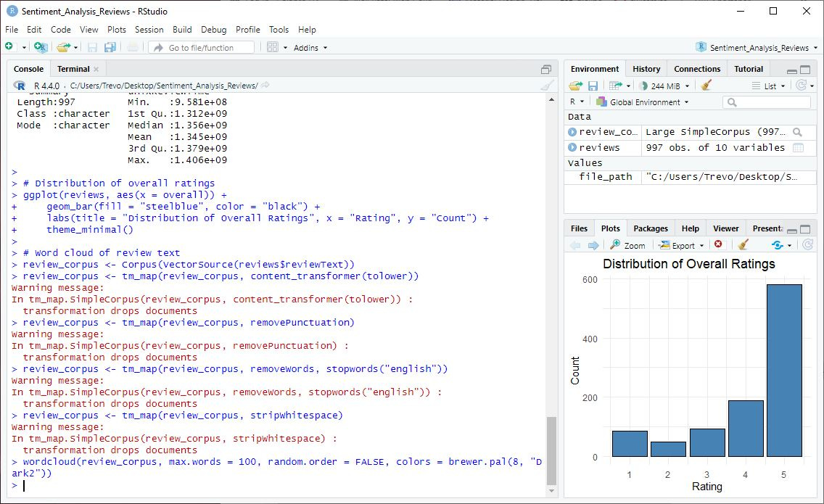Click the Print document icon
Image resolution: width=824 pixels, height=504 pixels.
[x=133, y=47]
